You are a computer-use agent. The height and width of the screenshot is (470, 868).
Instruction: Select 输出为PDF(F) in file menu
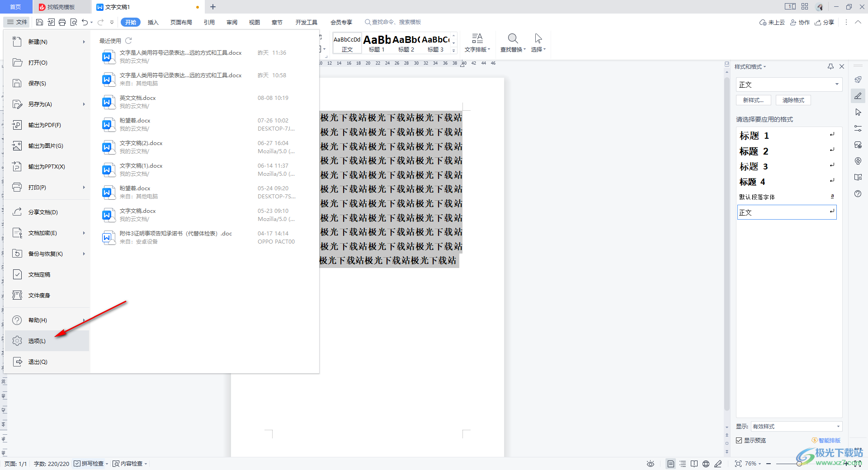tap(47, 125)
